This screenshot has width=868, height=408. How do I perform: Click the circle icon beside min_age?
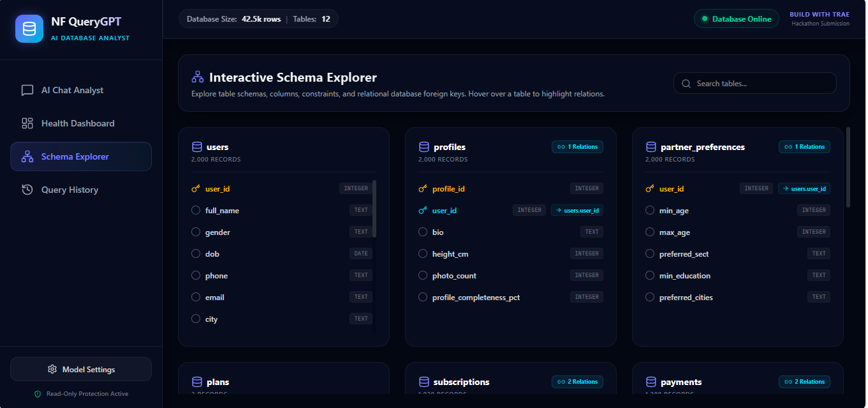point(650,211)
